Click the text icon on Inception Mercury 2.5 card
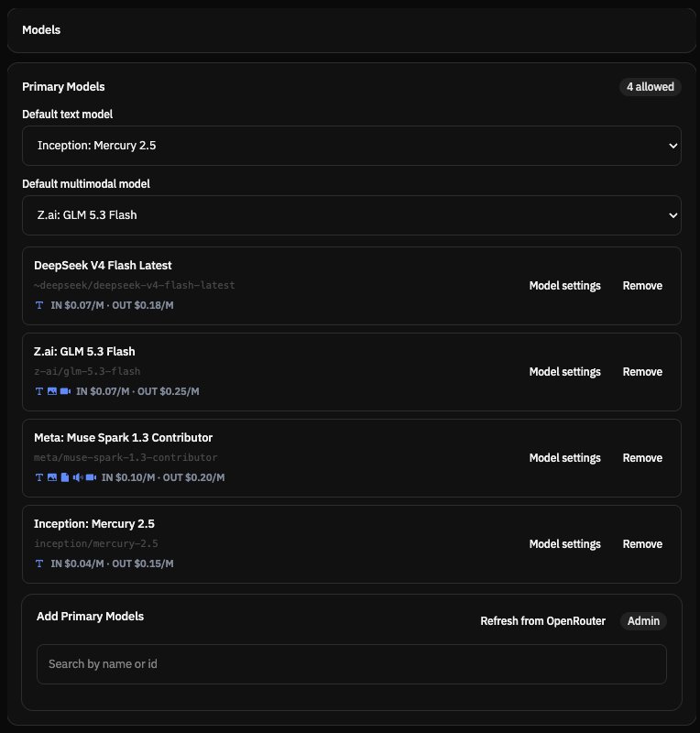The height and width of the screenshot is (733, 700). coord(39,563)
